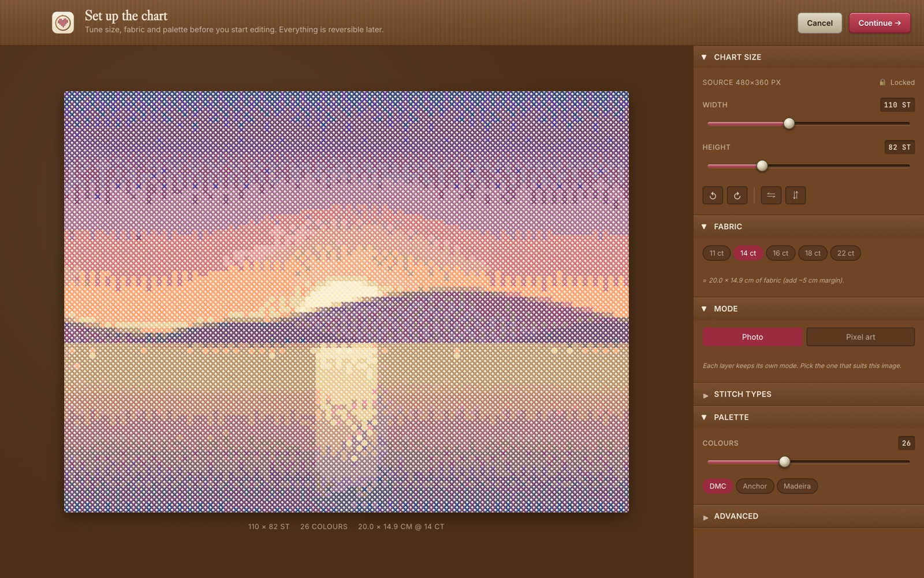The image size is (924, 578).
Task: Collapse the Fabric section
Action: pos(808,227)
